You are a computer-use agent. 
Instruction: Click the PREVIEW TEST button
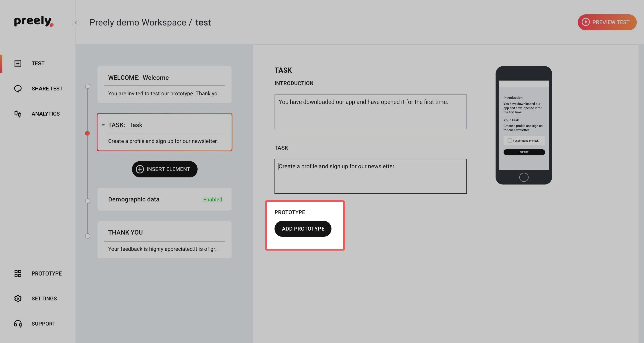(607, 22)
